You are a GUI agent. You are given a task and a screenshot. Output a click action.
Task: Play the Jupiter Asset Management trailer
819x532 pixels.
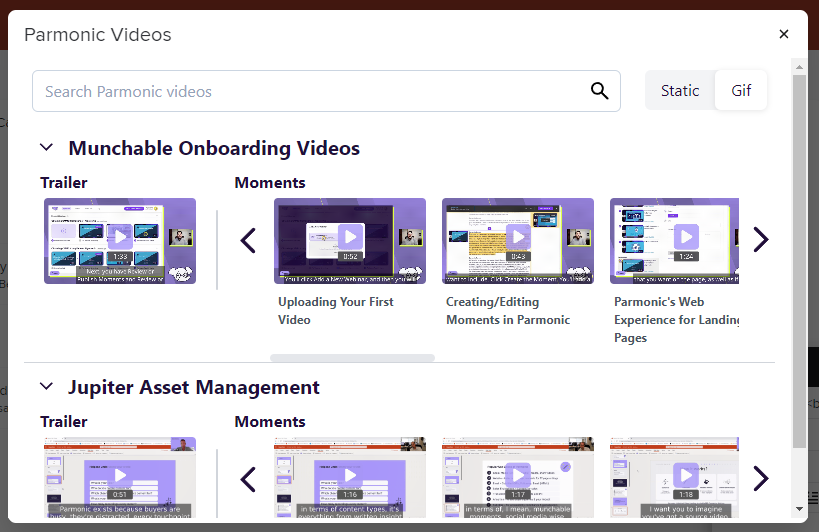point(120,475)
